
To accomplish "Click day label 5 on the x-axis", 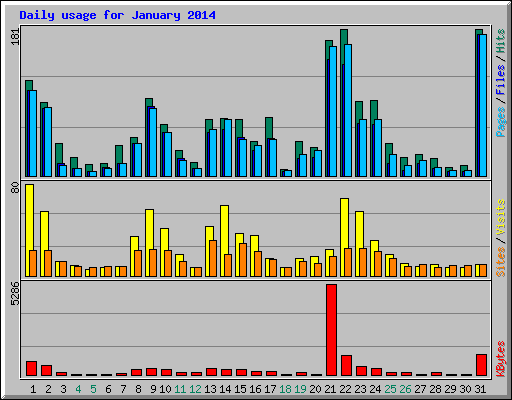I will [x=93, y=389].
